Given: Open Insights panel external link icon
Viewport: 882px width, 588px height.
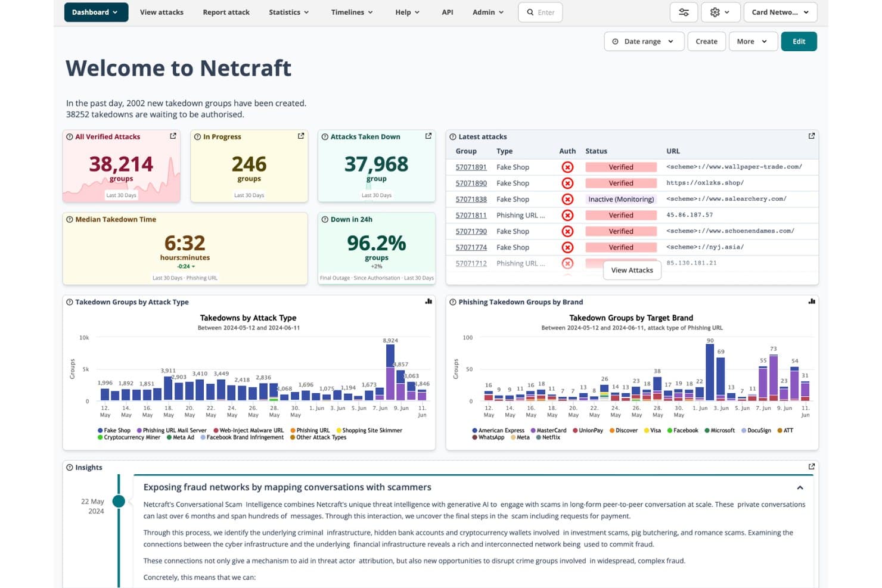Looking at the screenshot, I should 811,467.
